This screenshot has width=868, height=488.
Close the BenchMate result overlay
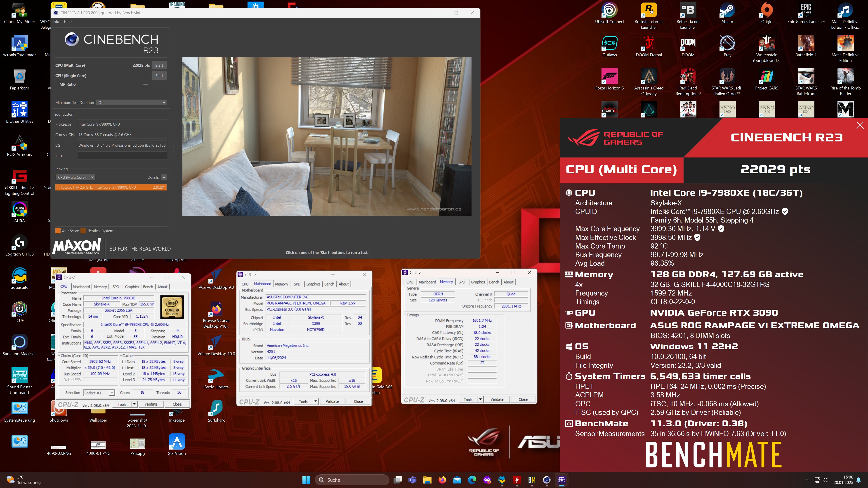(860, 125)
